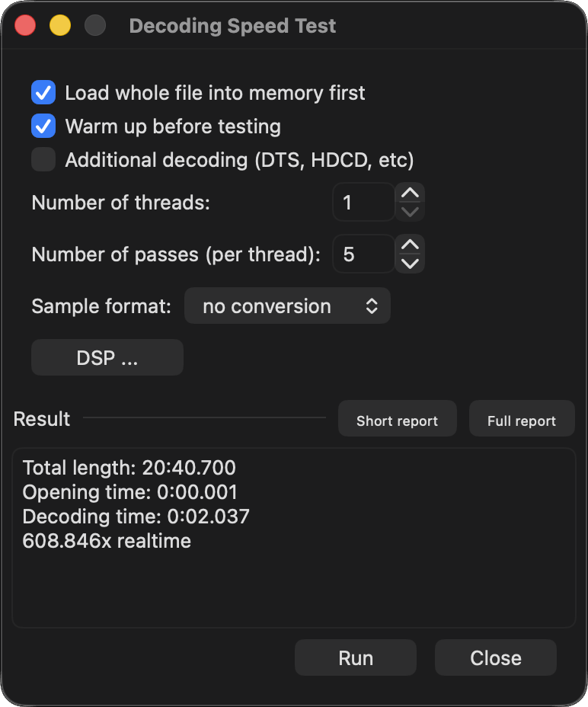Click the yellow minimize window icon
The height and width of the screenshot is (707, 588).
coord(60,26)
